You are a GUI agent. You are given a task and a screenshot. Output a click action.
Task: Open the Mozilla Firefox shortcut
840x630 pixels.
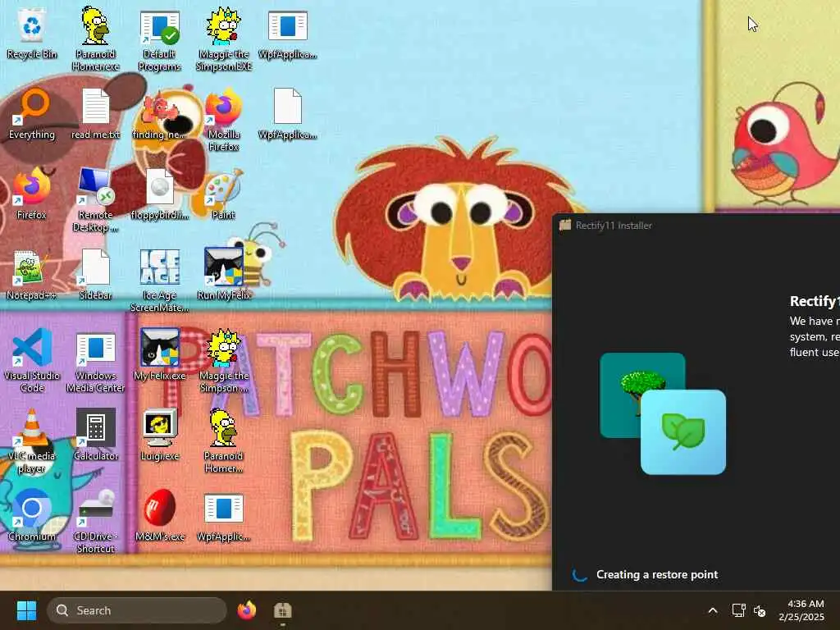pyautogui.click(x=223, y=121)
